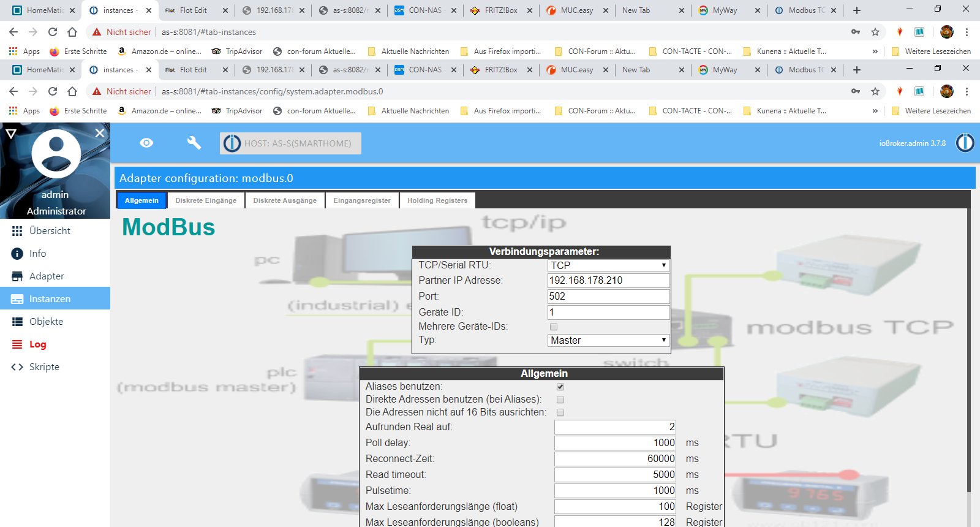The height and width of the screenshot is (527, 980).
Task: Click the ioBroker logo icon top right
Action: tap(965, 143)
